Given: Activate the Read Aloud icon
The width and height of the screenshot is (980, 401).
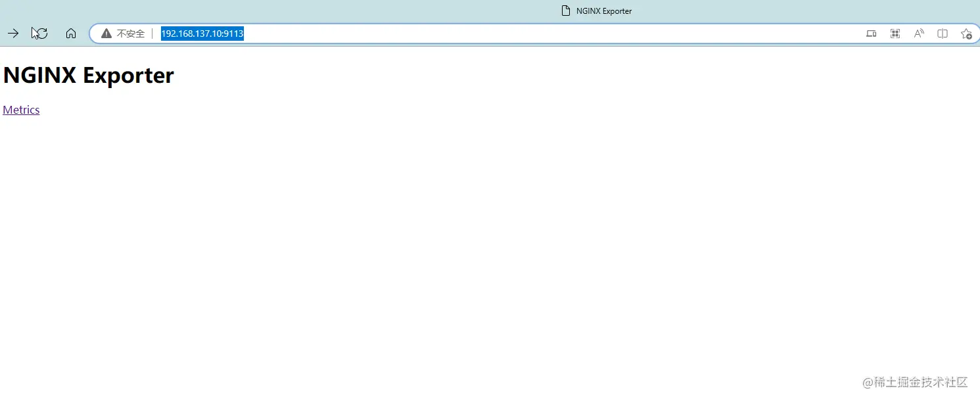Looking at the screenshot, I should [919, 34].
